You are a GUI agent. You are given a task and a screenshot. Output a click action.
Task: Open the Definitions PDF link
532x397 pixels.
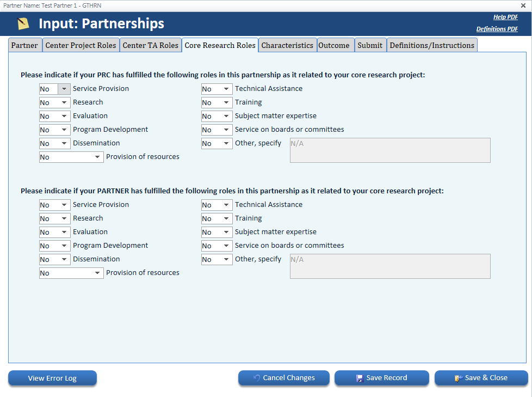click(497, 29)
